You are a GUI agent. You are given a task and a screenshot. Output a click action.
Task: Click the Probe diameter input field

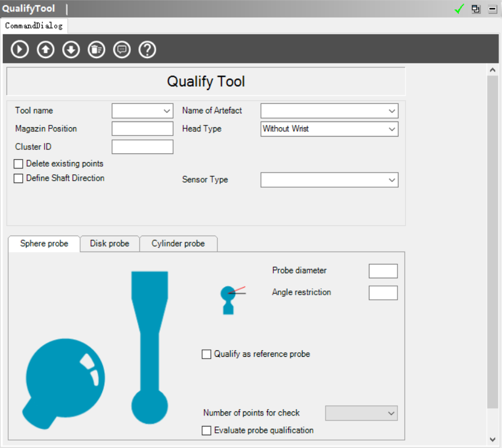point(383,271)
